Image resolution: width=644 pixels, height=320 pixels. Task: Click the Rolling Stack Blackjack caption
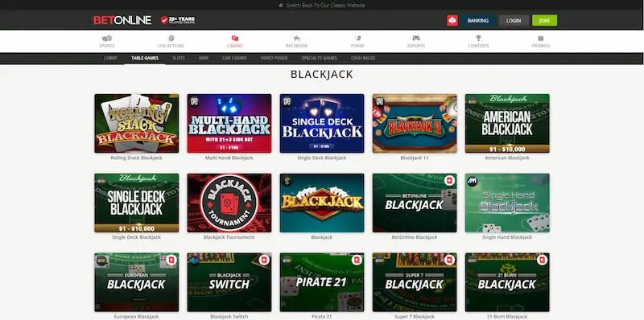[x=136, y=158]
